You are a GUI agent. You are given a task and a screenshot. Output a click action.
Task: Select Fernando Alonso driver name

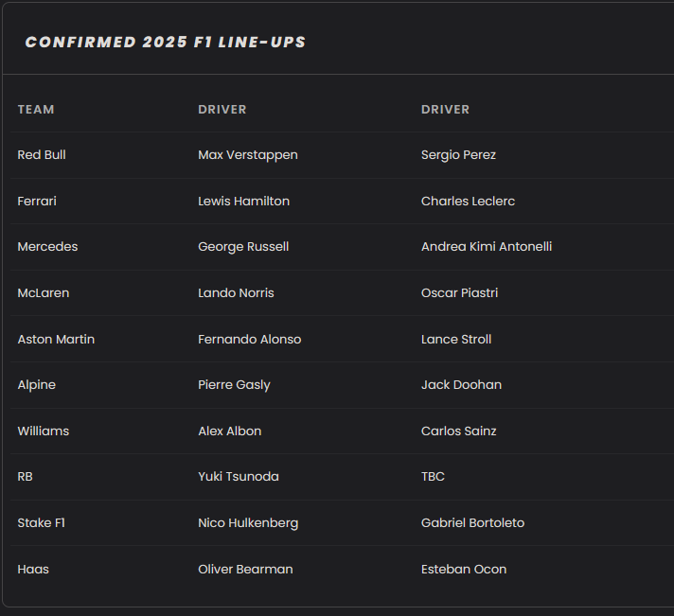(x=249, y=340)
